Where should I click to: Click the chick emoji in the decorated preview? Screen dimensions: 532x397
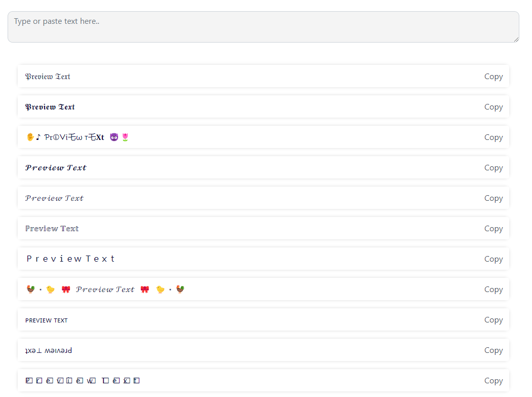[x=50, y=289]
